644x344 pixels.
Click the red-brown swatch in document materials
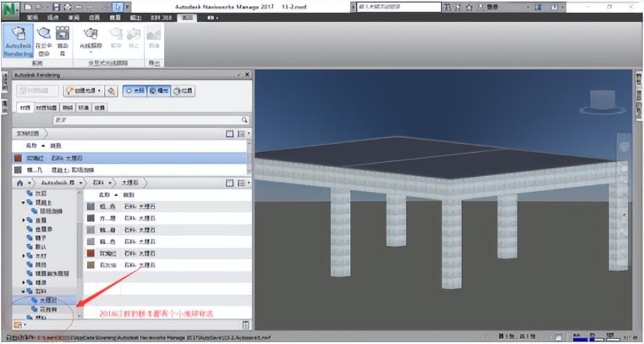click(18, 158)
